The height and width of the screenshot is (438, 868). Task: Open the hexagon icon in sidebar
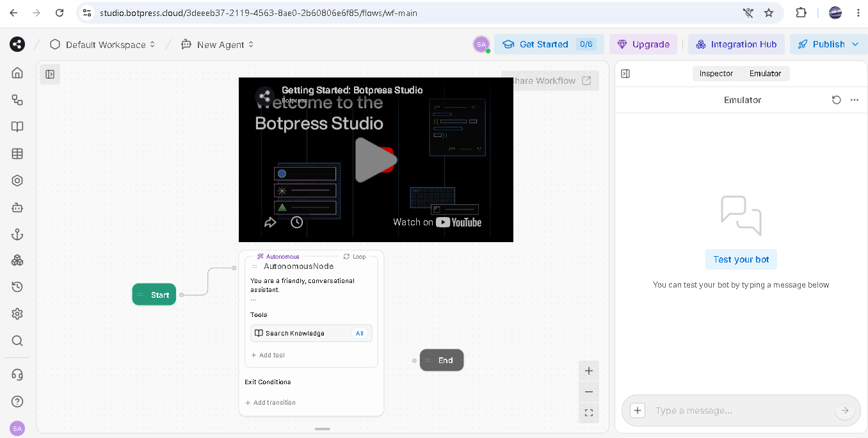click(x=17, y=181)
